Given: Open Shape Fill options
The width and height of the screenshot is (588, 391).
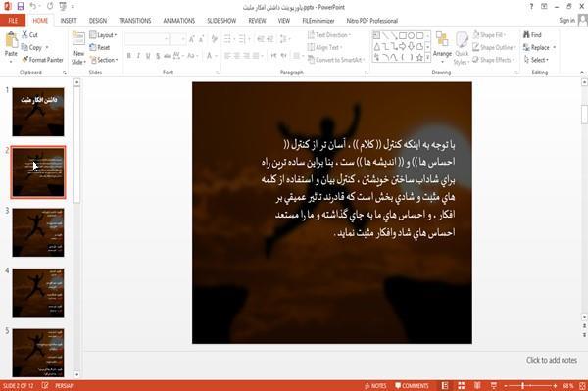Looking at the screenshot, I should (x=489, y=35).
